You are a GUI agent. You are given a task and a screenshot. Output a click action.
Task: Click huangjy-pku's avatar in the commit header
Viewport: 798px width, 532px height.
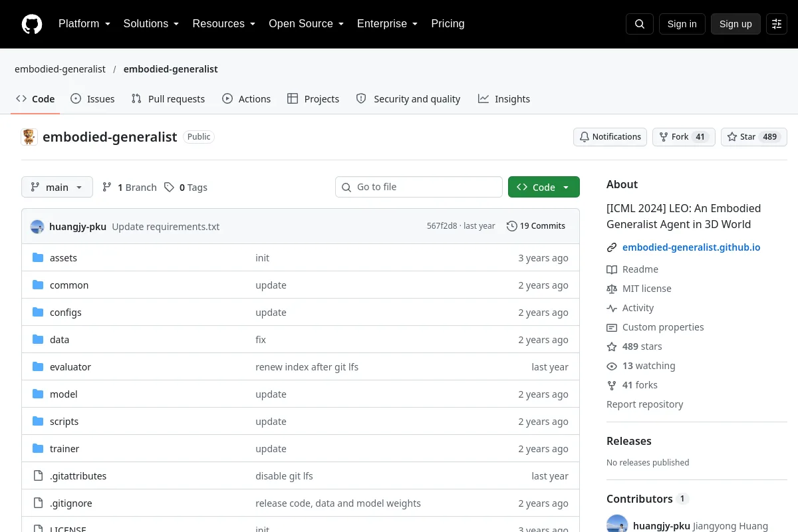pyautogui.click(x=37, y=227)
